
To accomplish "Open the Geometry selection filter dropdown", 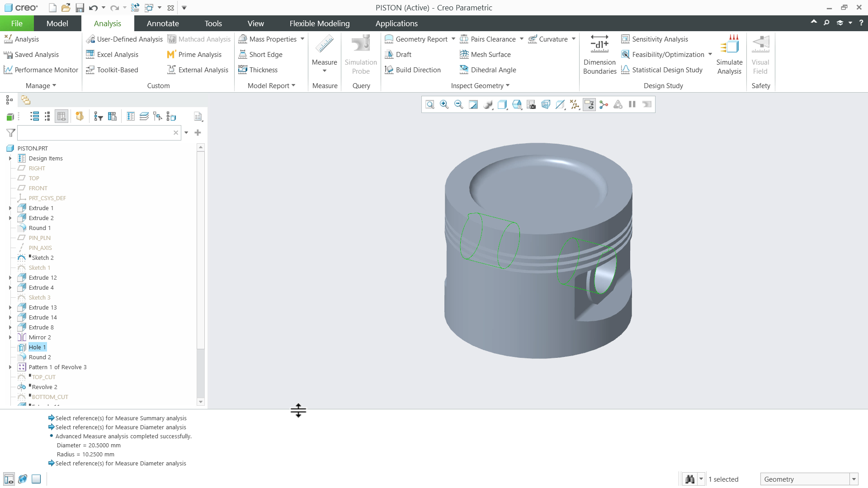I will coord(854,479).
